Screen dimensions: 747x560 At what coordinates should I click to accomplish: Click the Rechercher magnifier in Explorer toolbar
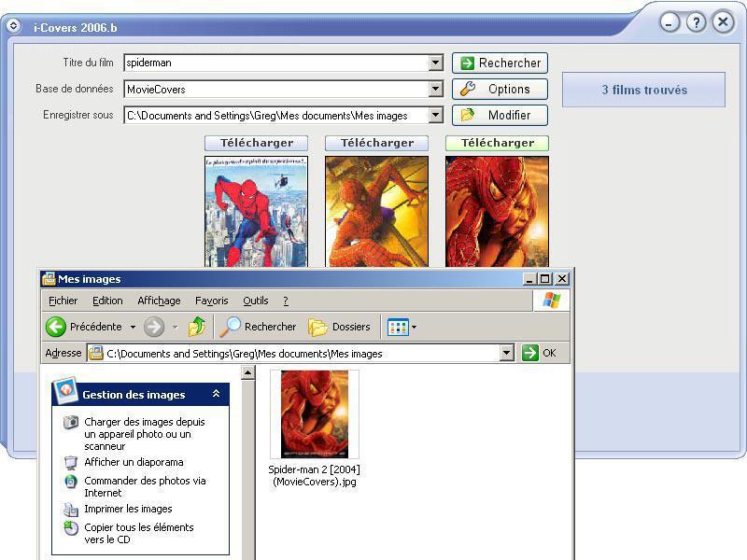pyautogui.click(x=258, y=327)
